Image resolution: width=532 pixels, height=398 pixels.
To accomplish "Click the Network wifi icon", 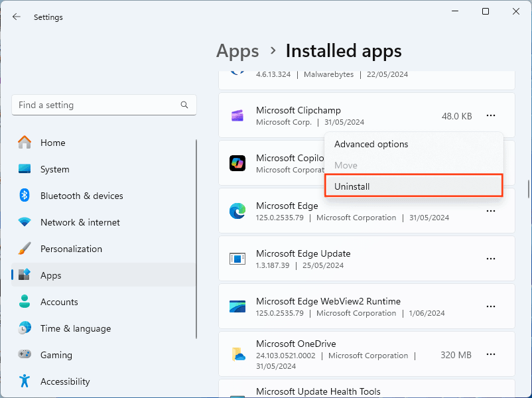I will [x=25, y=222].
